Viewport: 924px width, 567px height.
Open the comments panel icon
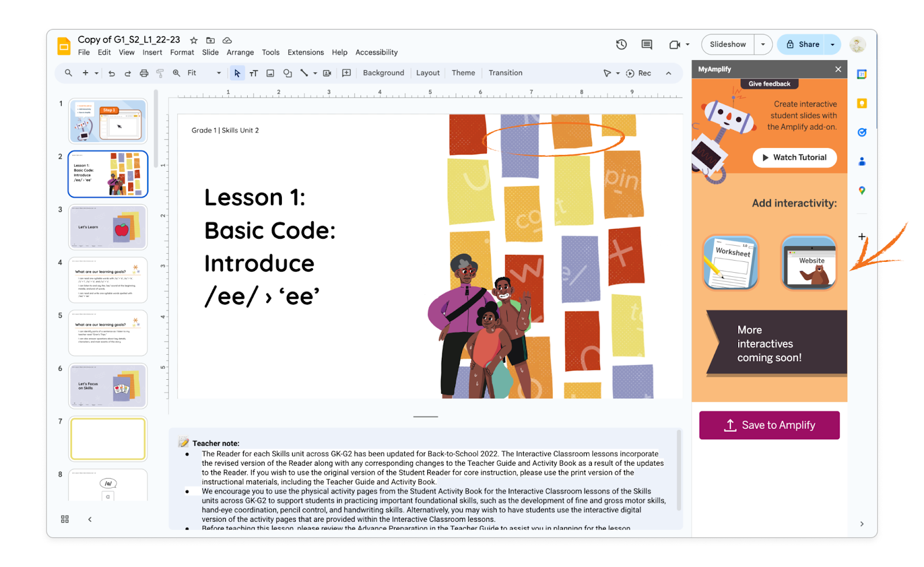click(x=647, y=45)
